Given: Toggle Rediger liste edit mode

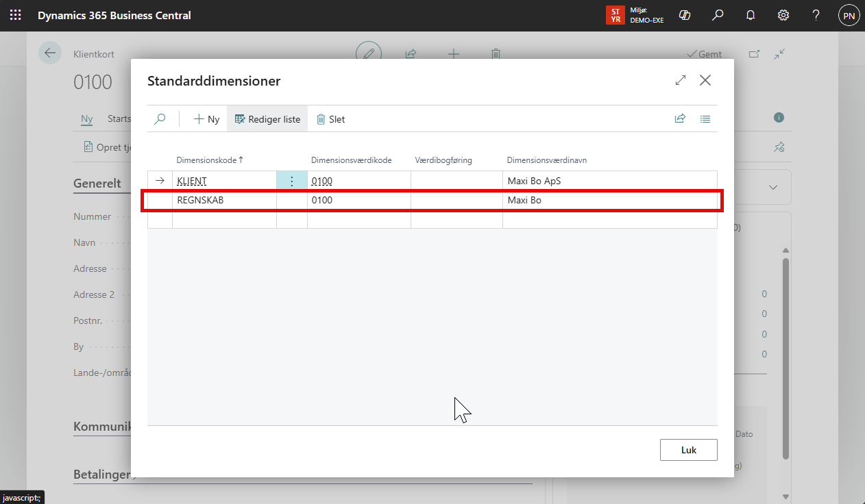Looking at the screenshot, I should (x=267, y=119).
